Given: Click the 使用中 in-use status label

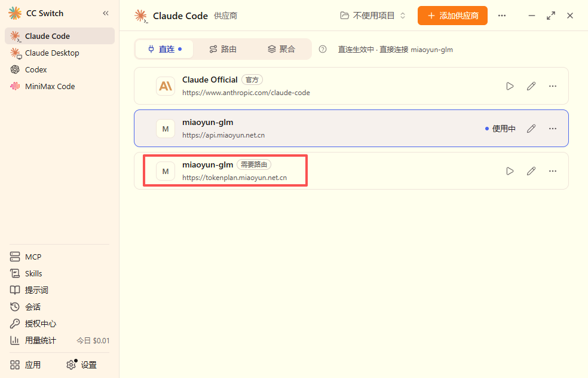Looking at the screenshot, I should [x=500, y=129].
